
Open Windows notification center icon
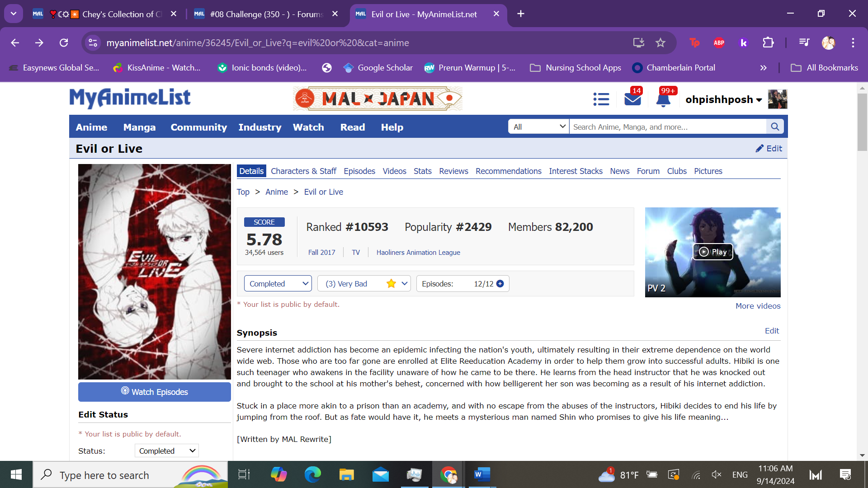[845, 474]
